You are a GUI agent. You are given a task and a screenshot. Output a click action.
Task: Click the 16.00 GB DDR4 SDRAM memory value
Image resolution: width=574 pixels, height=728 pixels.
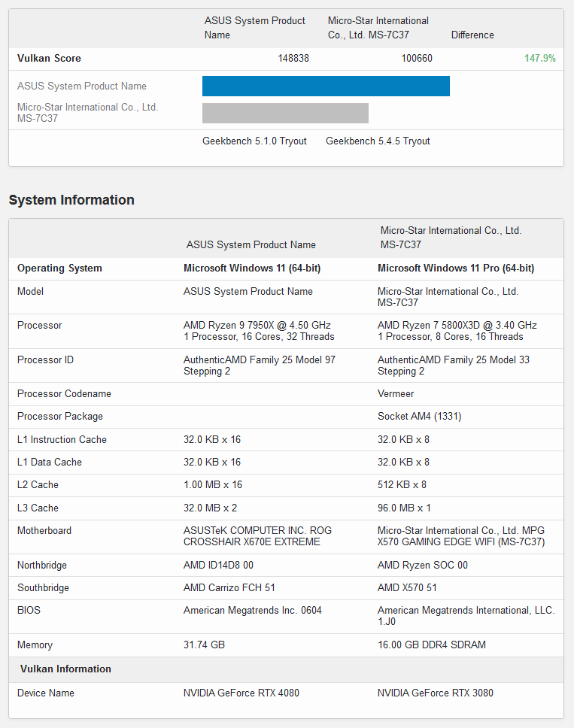click(431, 645)
